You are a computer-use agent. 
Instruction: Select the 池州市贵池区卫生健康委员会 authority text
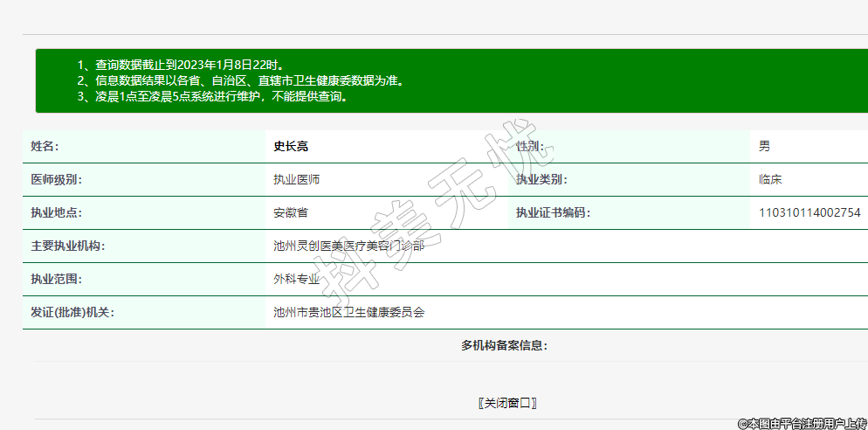pos(348,312)
